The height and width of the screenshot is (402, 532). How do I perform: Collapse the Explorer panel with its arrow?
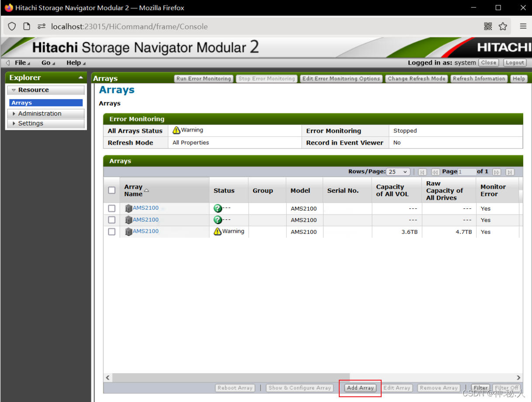pyautogui.click(x=80, y=78)
